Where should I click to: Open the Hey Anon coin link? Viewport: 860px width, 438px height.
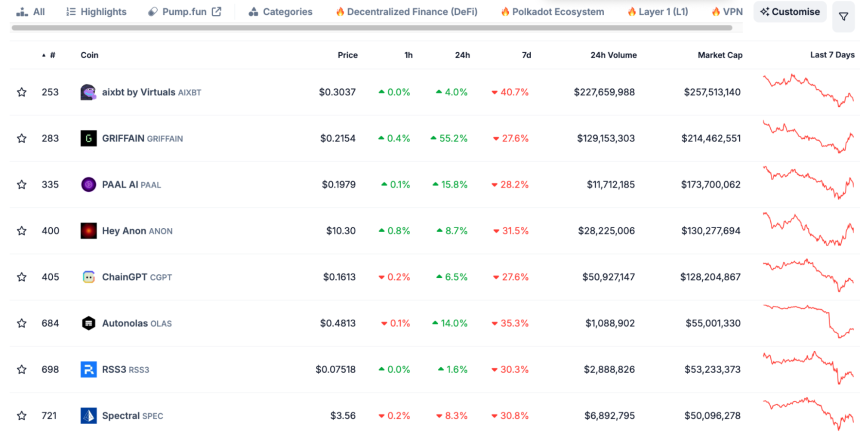tap(137, 231)
